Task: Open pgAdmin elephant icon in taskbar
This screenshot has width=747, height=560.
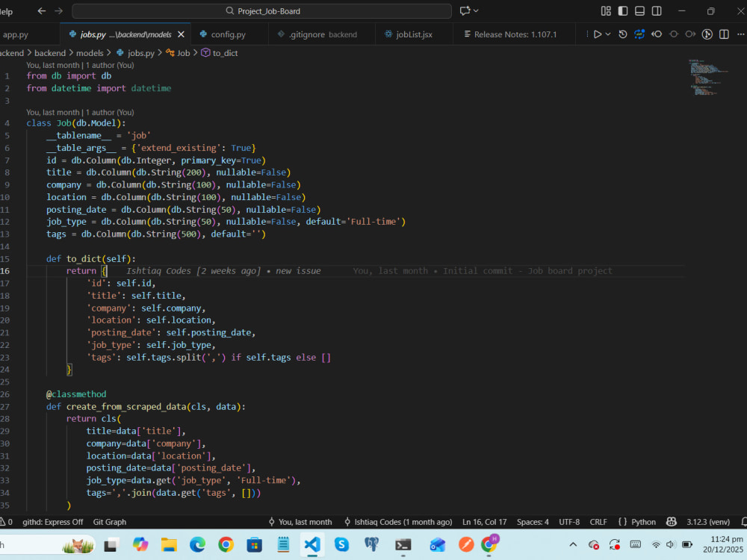Action: coord(371,544)
